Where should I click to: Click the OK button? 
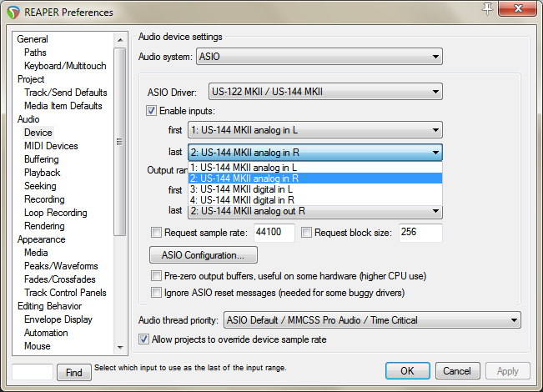408,371
